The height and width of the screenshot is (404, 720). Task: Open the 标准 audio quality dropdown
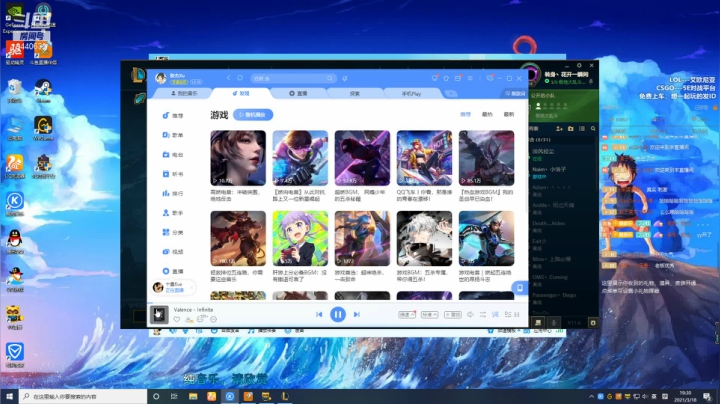pos(429,314)
